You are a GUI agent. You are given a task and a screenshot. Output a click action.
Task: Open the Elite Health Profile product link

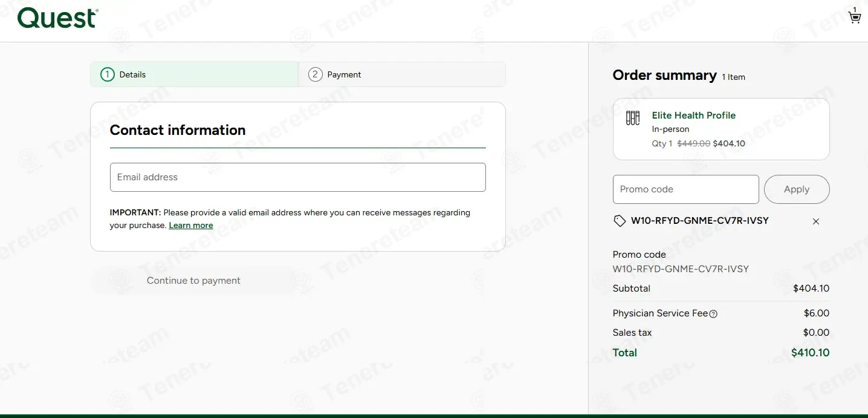click(x=693, y=115)
